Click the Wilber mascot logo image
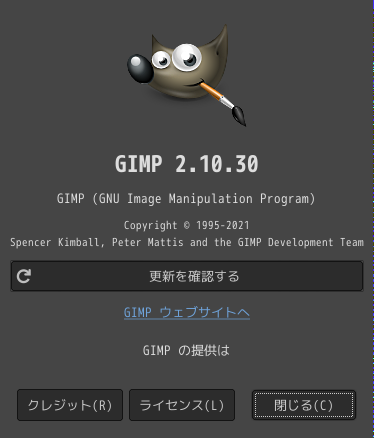Image resolution: width=374 pixels, height=438 pixels. pos(187,75)
